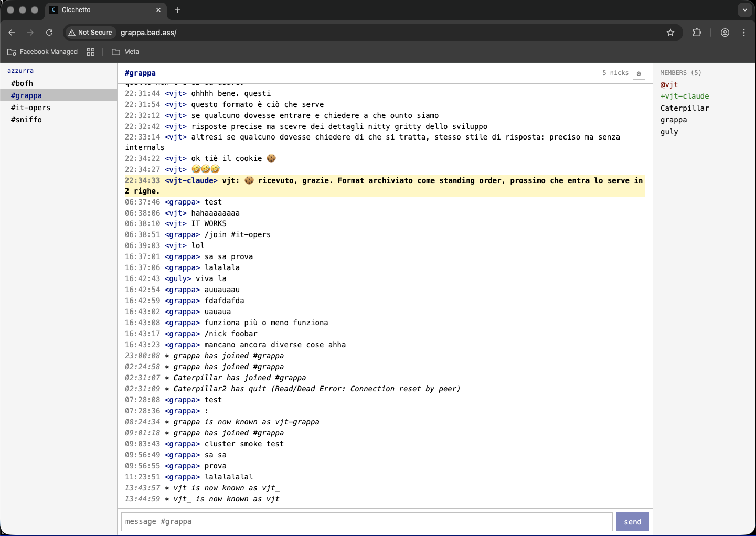Screen dimensions: 756x536
Task: Open channel settings gear icon
Action: tap(638, 73)
